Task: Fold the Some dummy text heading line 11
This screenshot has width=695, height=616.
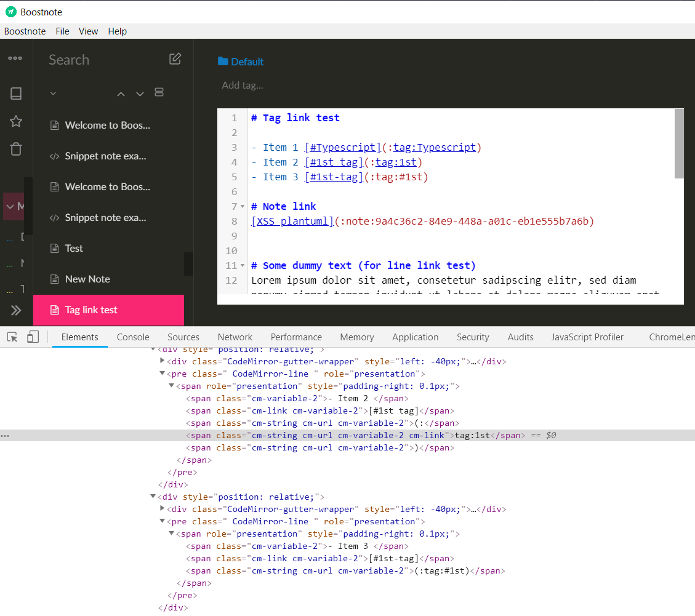Action: click(243, 265)
